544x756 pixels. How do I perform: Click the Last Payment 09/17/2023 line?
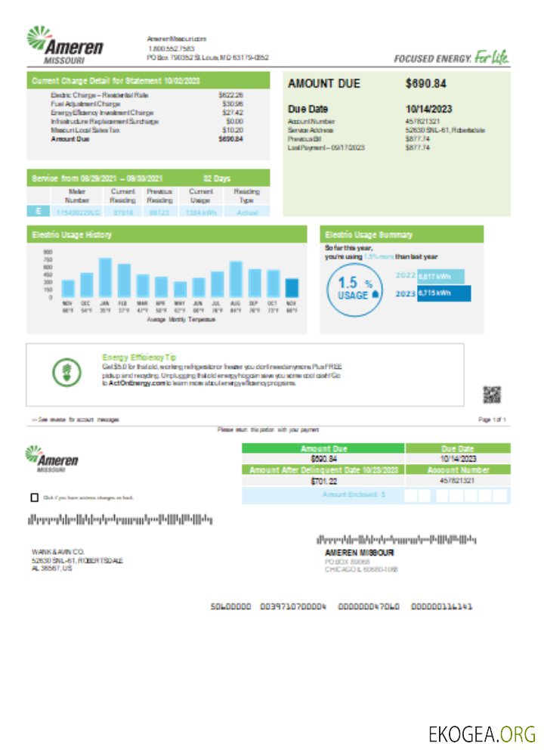tap(359, 147)
